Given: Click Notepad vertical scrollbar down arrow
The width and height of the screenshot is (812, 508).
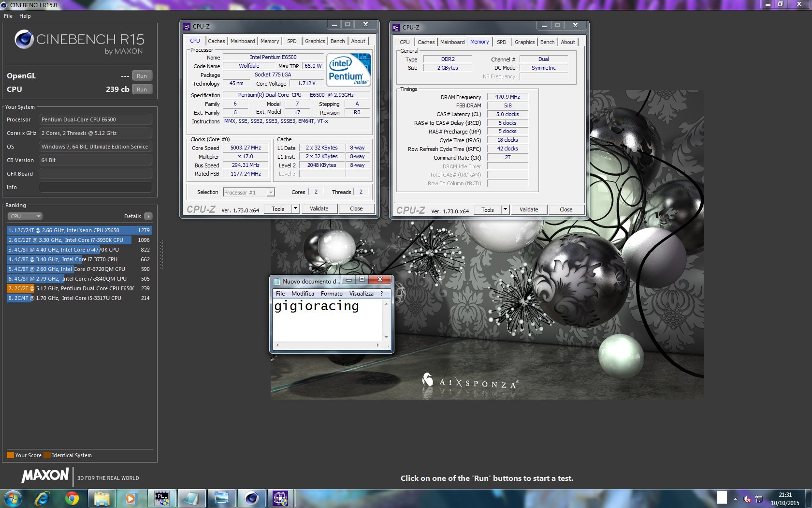Looking at the screenshot, I should point(386,337).
